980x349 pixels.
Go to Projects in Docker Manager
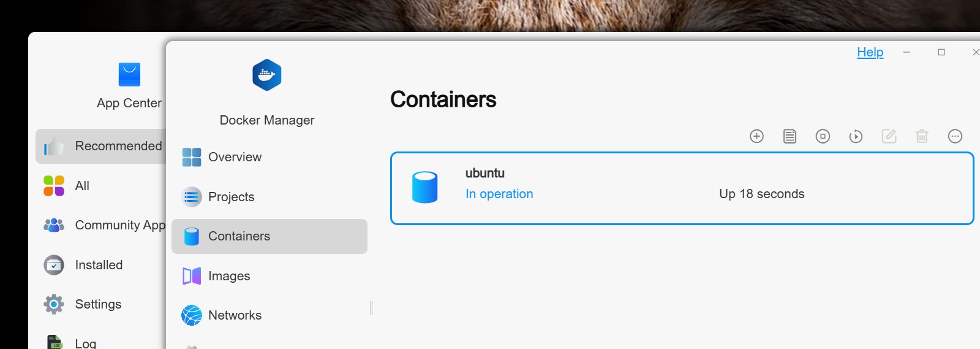click(x=231, y=197)
